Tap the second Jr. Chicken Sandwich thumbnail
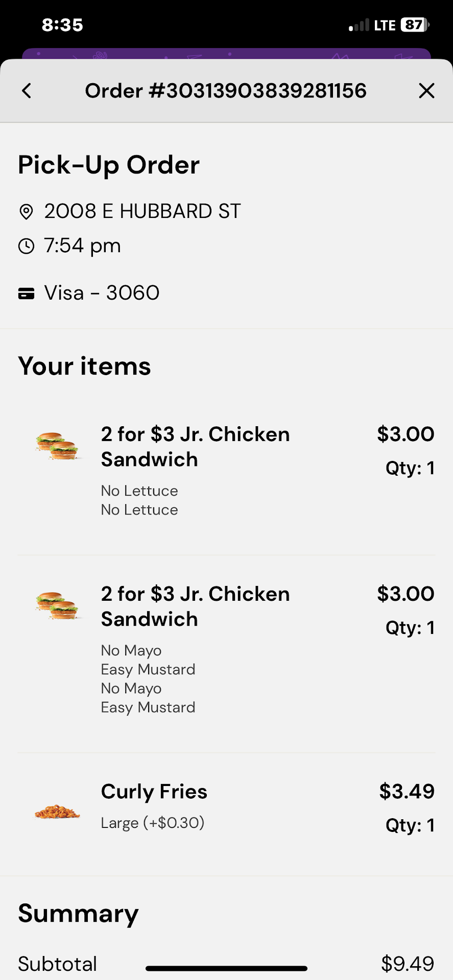The height and width of the screenshot is (980, 453). [x=57, y=605]
